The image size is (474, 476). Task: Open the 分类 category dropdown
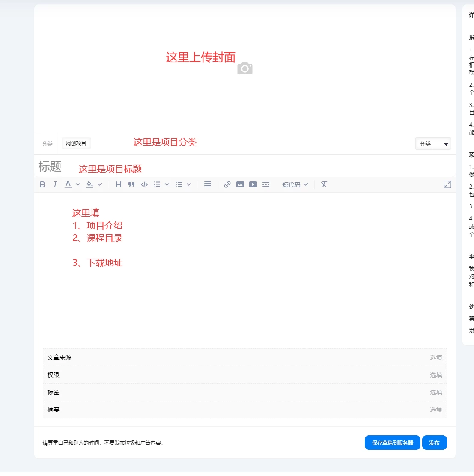(x=433, y=143)
